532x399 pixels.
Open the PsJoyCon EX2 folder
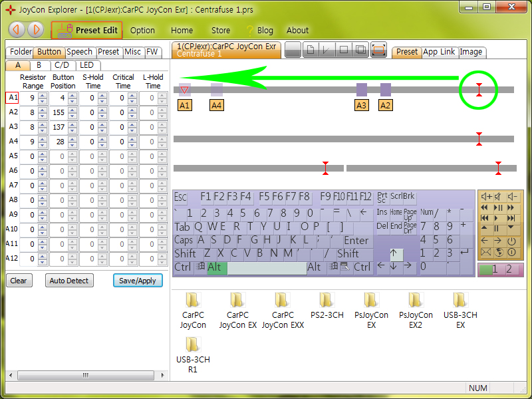(x=416, y=310)
